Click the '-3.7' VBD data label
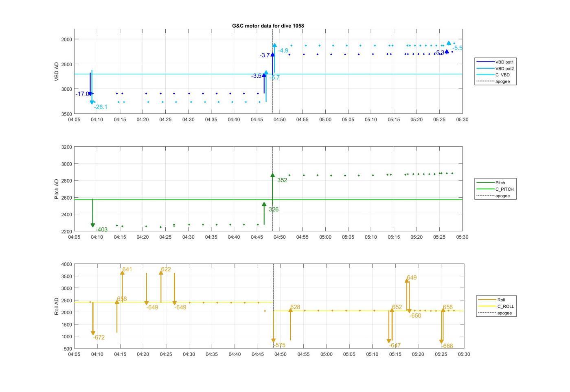Screen dimensions: 570x392 point(265,55)
